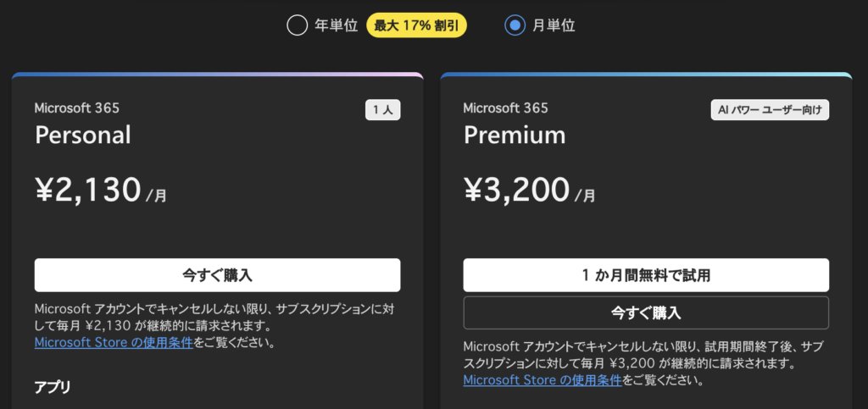Click the AI パワー ユーザー向け badge
Image resolution: width=868 pixels, height=409 pixels.
coord(770,109)
